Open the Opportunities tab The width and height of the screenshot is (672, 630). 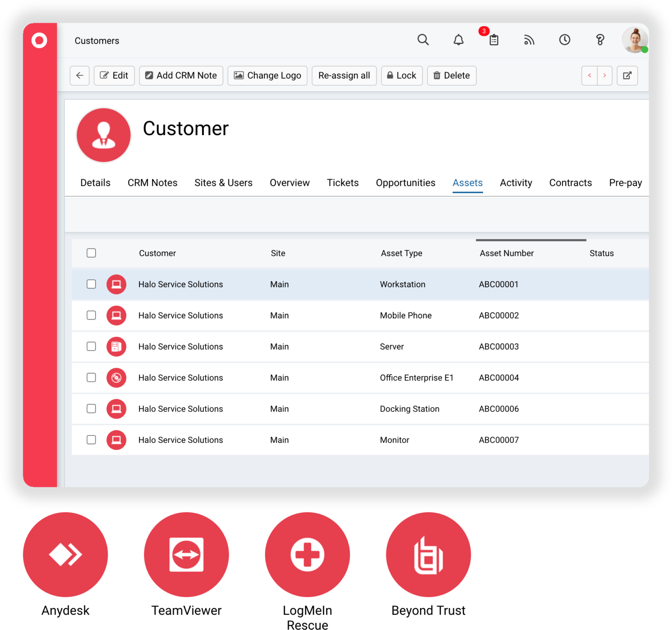tap(406, 183)
